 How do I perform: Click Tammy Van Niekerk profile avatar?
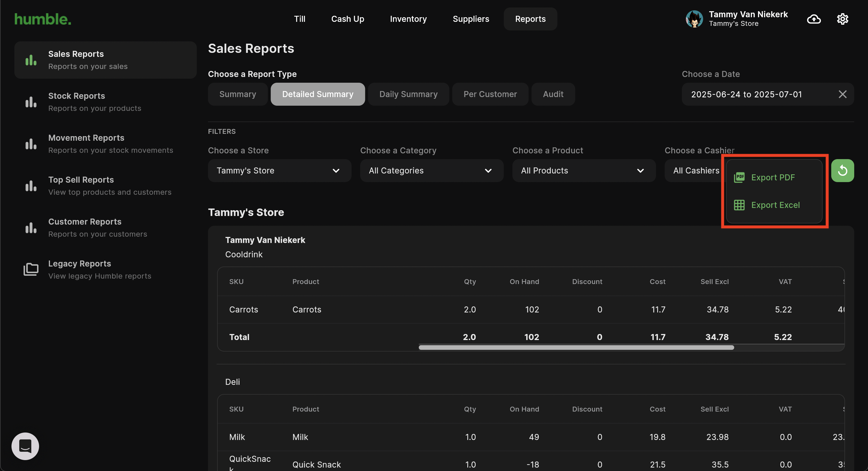[694, 19]
